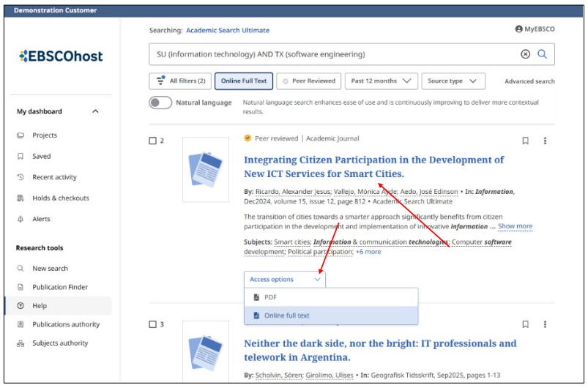The height and width of the screenshot is (388, 588).
Task: Choose Online full text menu option
Action: click(x=331, y=316)
